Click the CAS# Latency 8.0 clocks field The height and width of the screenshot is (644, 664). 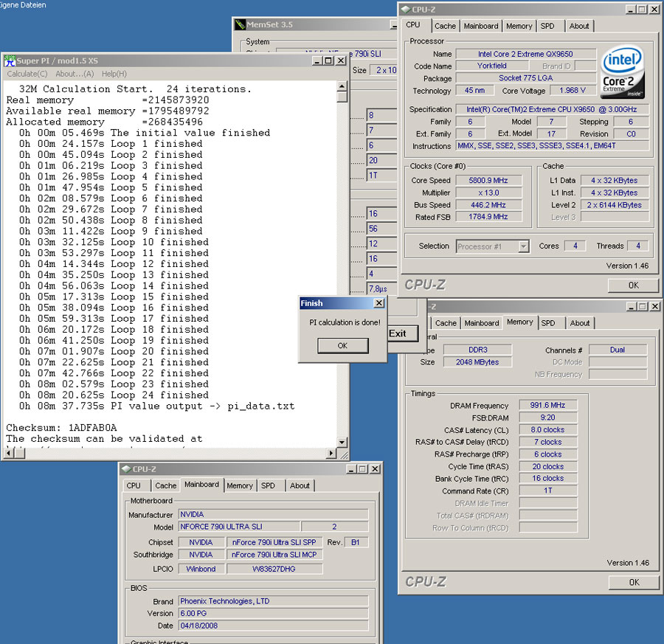click(547, 430)
